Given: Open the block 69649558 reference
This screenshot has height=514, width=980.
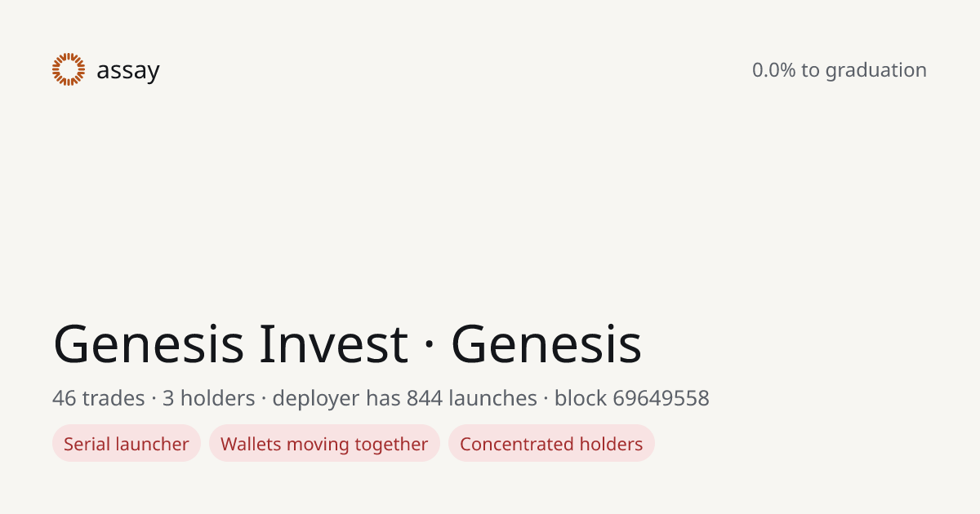Looking at the screenshot, I should 632,398.
